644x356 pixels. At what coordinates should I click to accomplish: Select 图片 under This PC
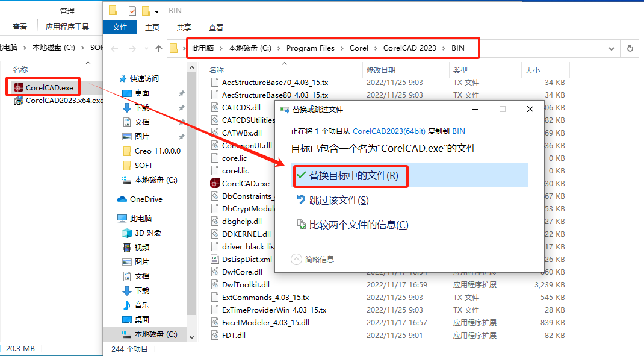(x=142, y=262)
